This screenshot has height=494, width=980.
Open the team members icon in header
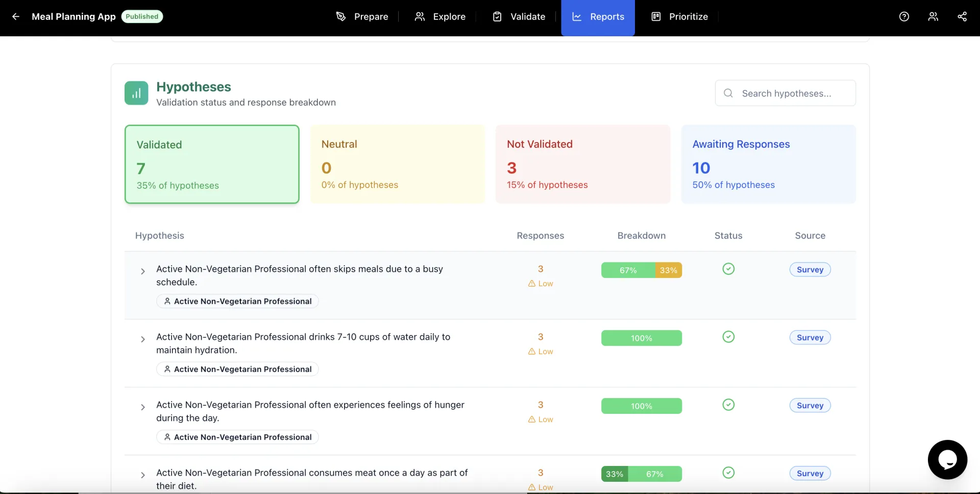[x=933, y=16]
